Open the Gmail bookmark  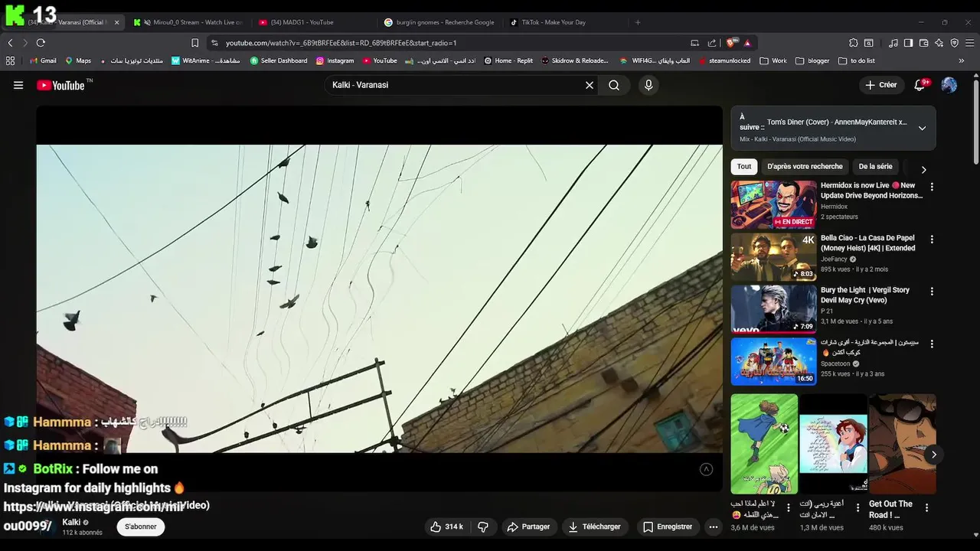point(43,60)
